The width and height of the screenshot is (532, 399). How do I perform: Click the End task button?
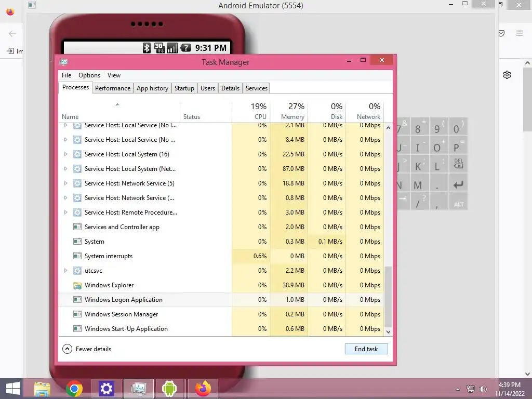[366, 349]
